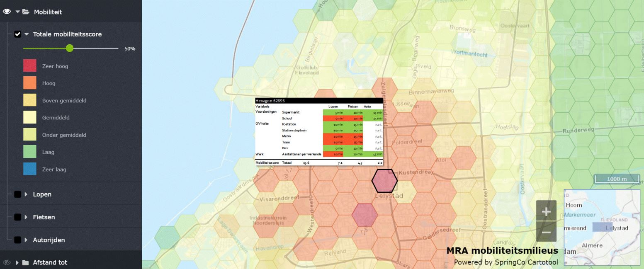Click the 'Totaal' label in popup

tap(287, 163)
